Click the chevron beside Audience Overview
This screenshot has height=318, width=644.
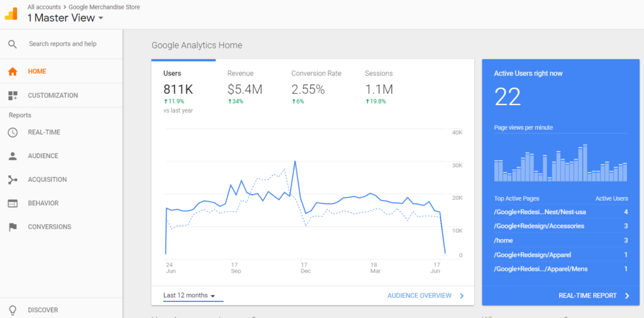pyautogui.click(x=462, y=295)
